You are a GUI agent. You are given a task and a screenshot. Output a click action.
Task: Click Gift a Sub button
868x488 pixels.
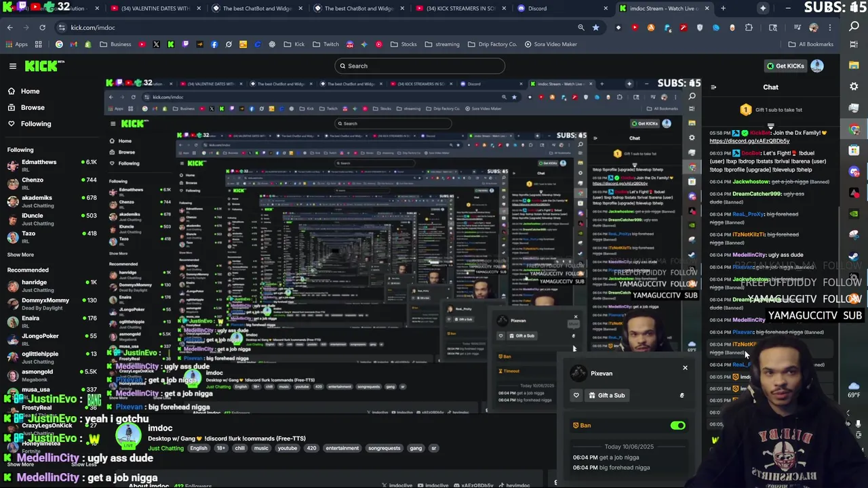[606, 395]
